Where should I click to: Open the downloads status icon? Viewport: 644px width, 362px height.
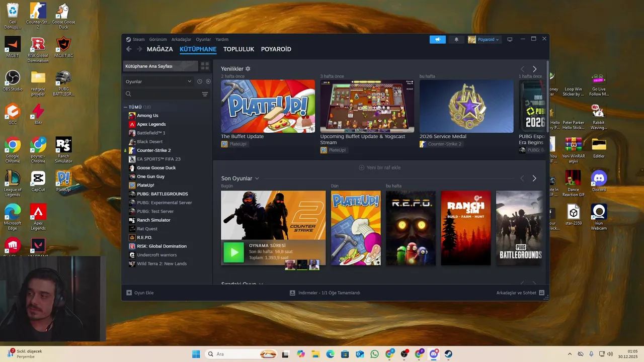click(292, 293)
